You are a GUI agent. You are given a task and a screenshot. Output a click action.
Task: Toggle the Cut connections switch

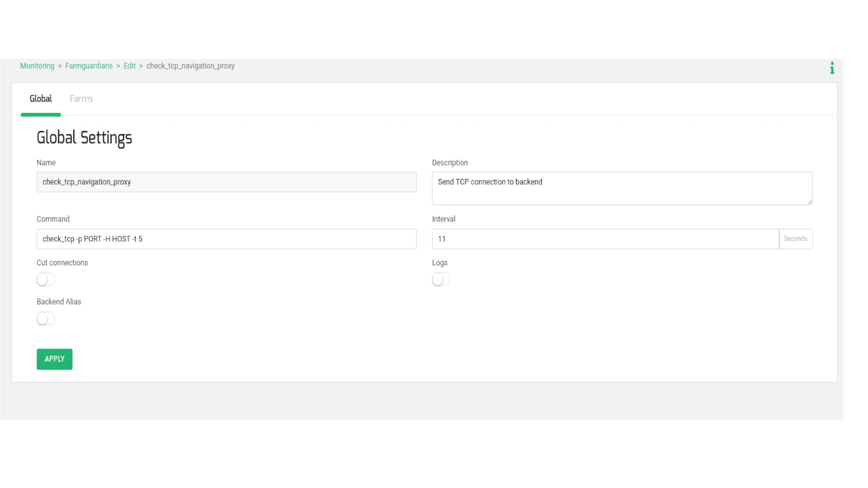(x=46, y=279)
